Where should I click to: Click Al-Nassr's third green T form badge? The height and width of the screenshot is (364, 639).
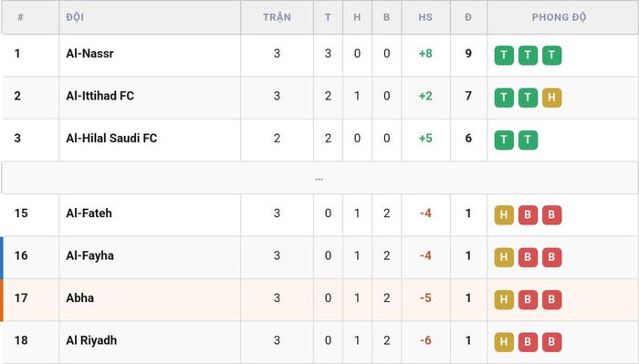(551, 56)
